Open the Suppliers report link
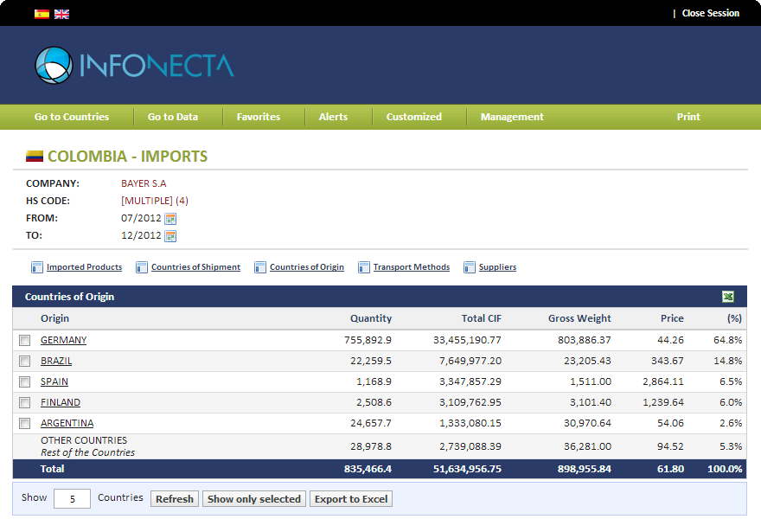 pos(497,267)
